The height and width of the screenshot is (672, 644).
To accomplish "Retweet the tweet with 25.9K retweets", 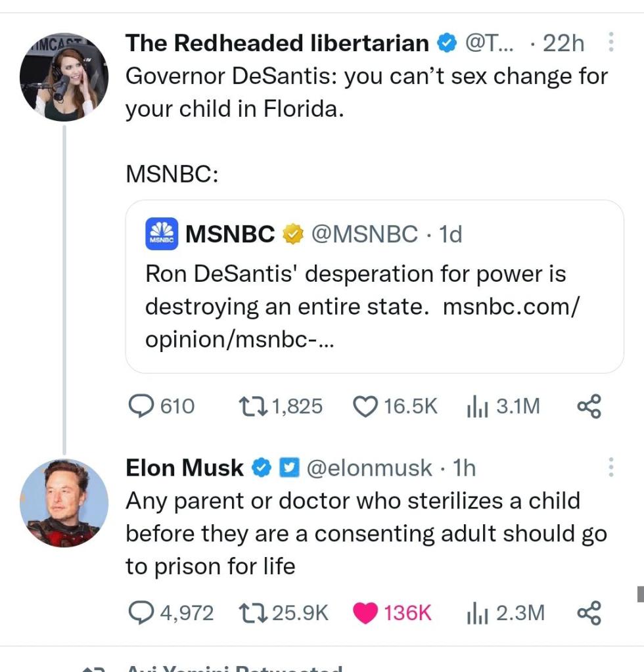I will tap(252, 613).
